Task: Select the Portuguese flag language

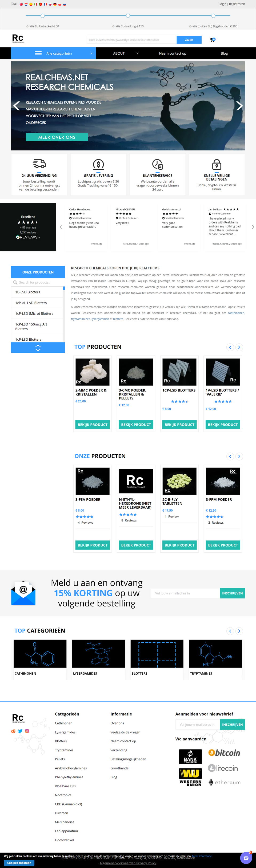Action: pos(41,4)
